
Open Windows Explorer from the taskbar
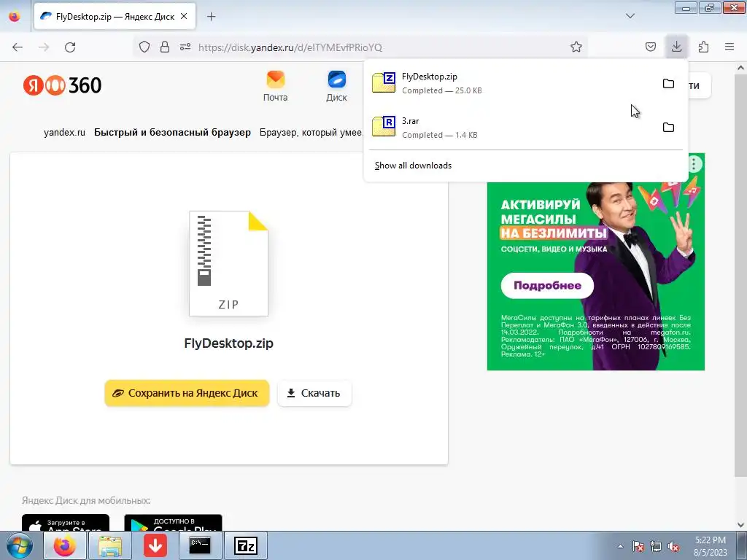(110, 545)
